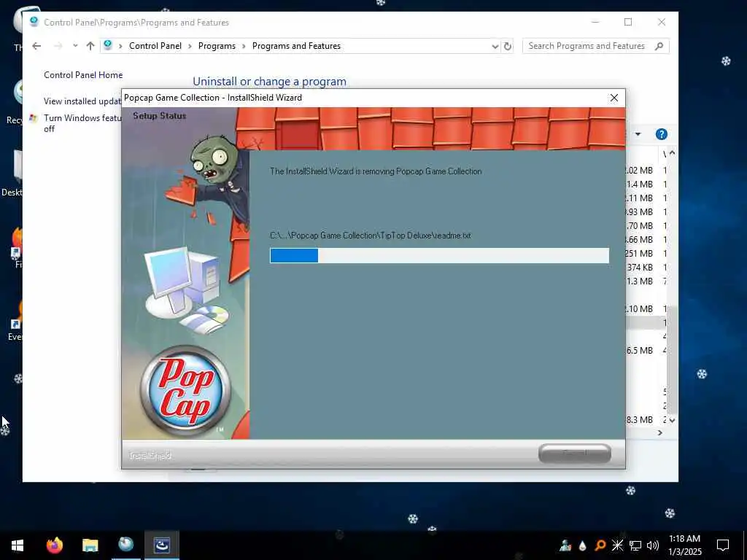Viewport: 747px width, 560px height.
Task: Open the Control Panel Home link
Action: tap(83, 75)
